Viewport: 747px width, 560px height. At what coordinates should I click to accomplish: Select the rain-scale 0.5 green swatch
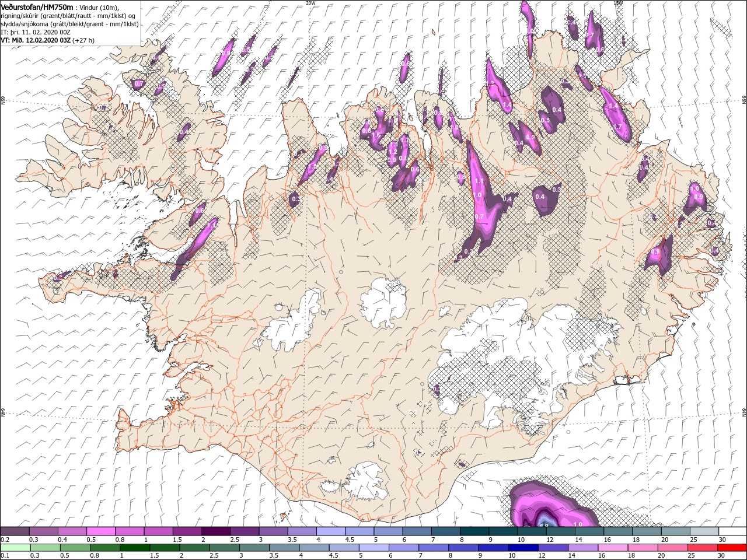point(75,547)
